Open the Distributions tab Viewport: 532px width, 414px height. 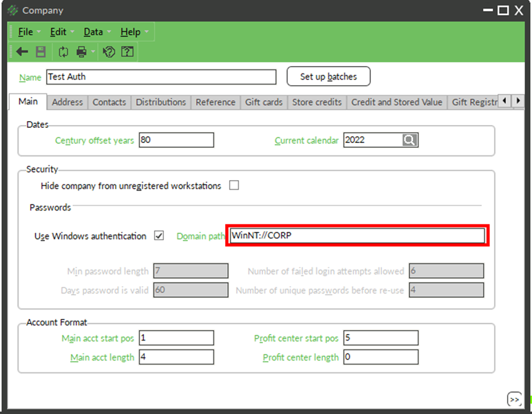161,102
